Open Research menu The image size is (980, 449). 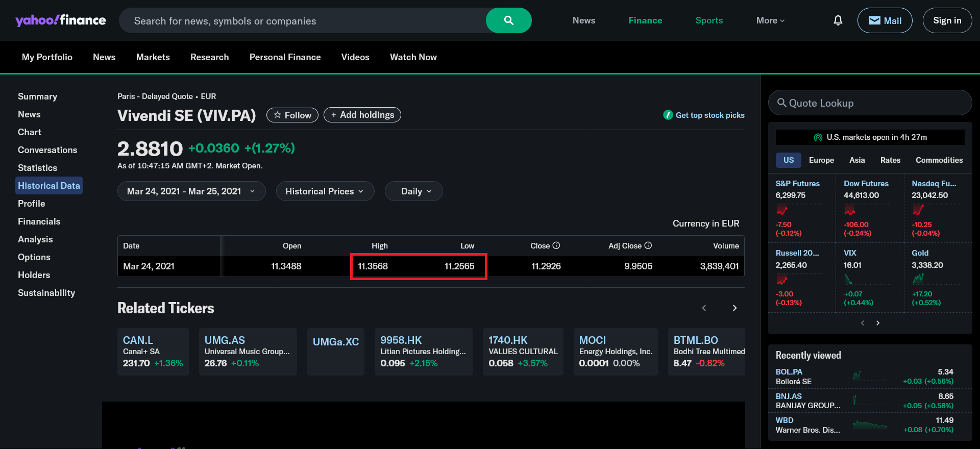pos(210,57)
